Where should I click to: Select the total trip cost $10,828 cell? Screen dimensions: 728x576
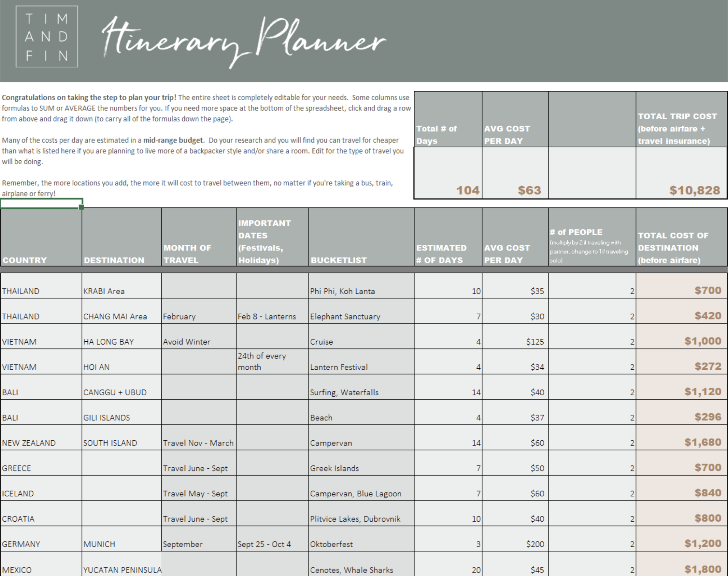pyautogui.click(x=681, y=173)
